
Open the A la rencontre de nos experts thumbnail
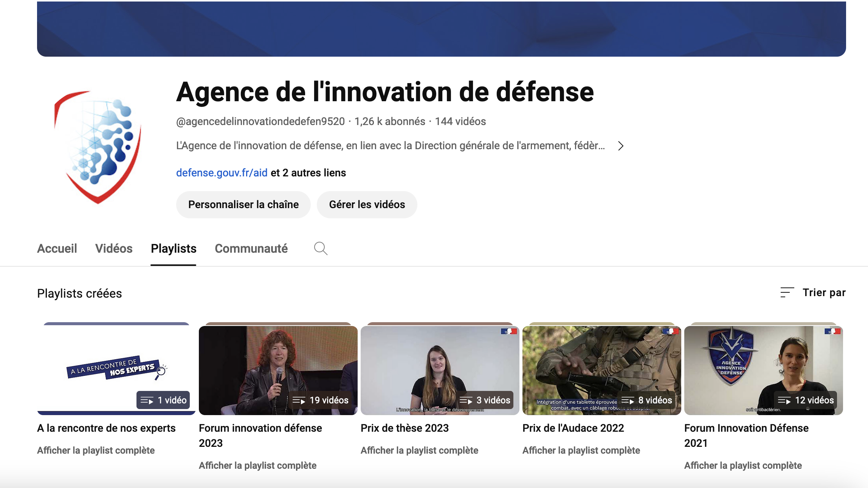(x=116, y=370)
